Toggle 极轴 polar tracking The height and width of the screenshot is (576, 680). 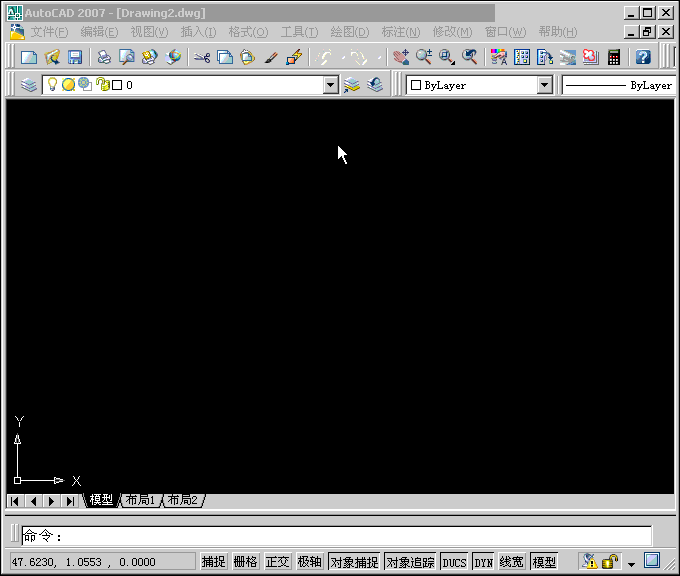pyautogui.click(x=309, y=562)
